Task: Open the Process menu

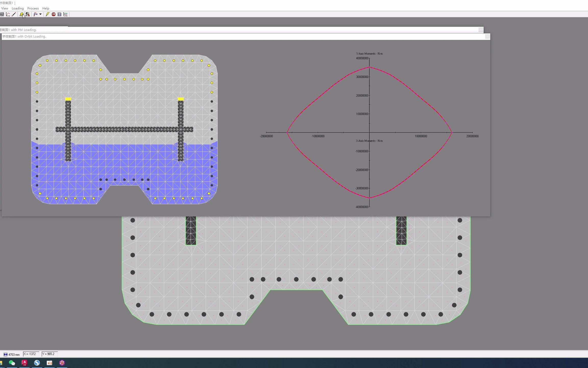Action: coord(33,8)
